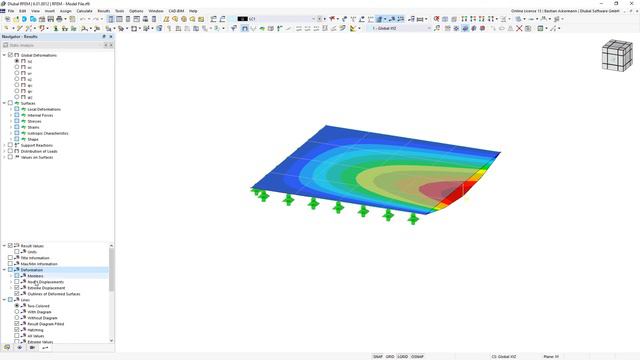Enable the Values on Surfaces checkbox
The image size is (640, 360).
click(x=11, y=157)
